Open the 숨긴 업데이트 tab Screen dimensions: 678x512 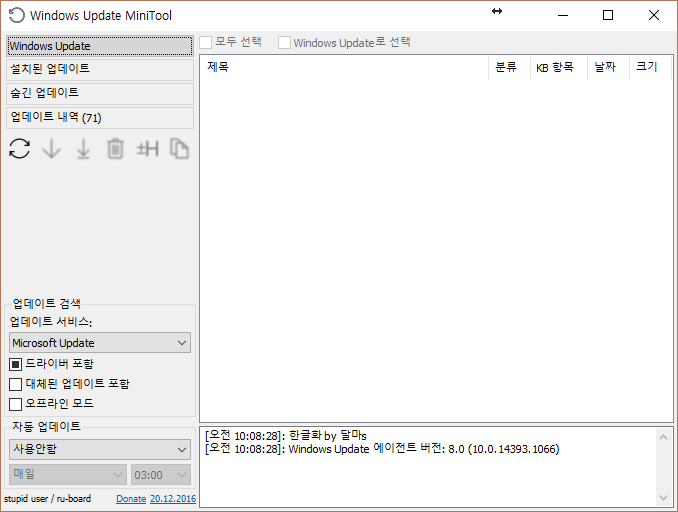(100, 93)
